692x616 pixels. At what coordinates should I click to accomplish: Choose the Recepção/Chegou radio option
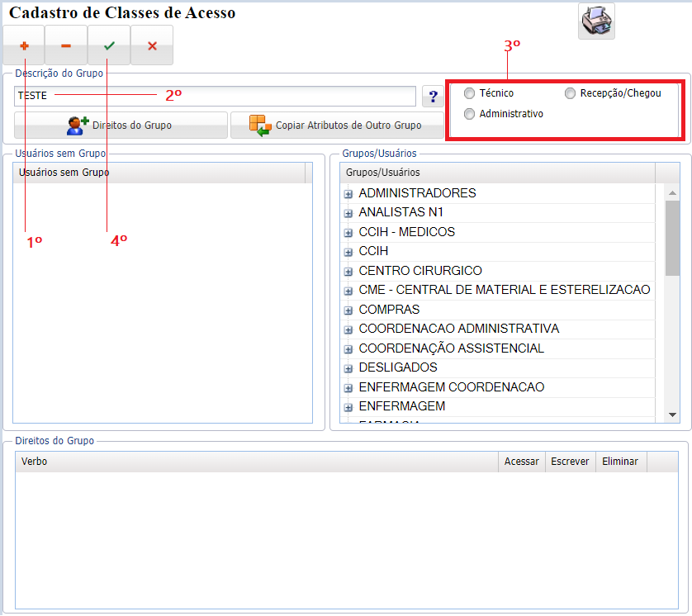(x=570, y=93)
